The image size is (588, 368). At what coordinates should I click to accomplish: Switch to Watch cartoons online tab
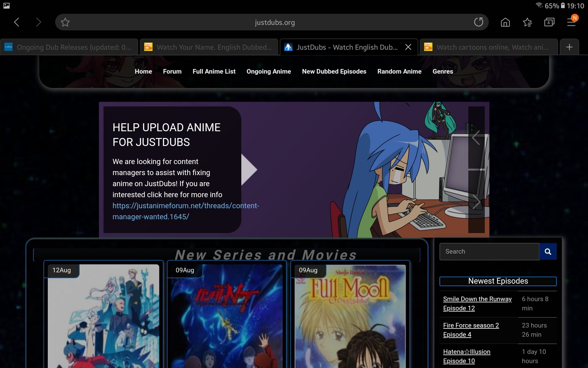pos(489,47)
